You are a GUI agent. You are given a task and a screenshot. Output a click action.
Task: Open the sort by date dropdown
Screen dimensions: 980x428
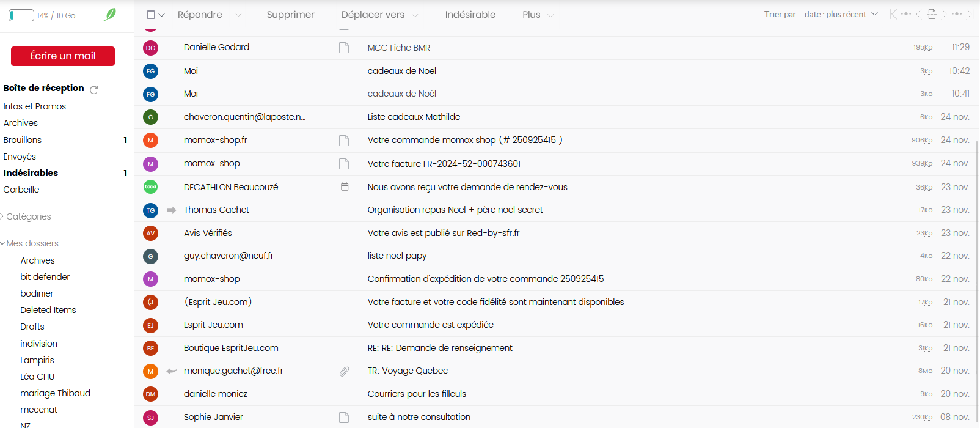point(821,14)
